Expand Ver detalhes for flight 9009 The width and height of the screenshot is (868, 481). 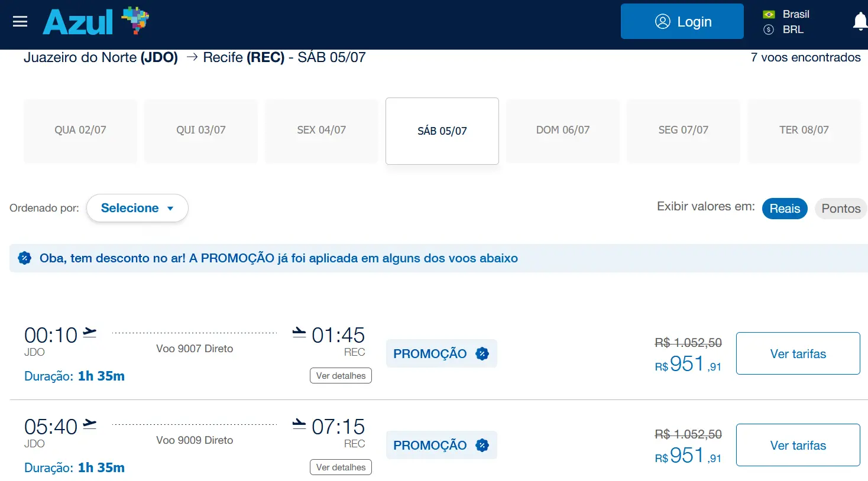tap(341, 467)
